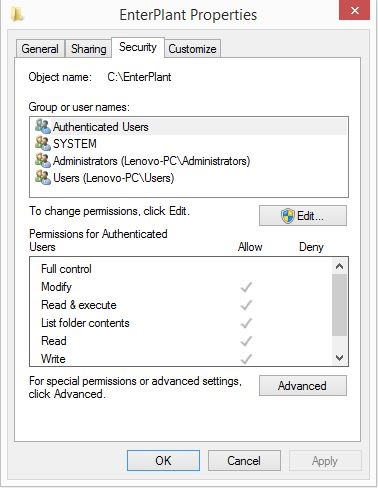
Task: Click permissions list scroll up arrow
Action: (340, 266)
